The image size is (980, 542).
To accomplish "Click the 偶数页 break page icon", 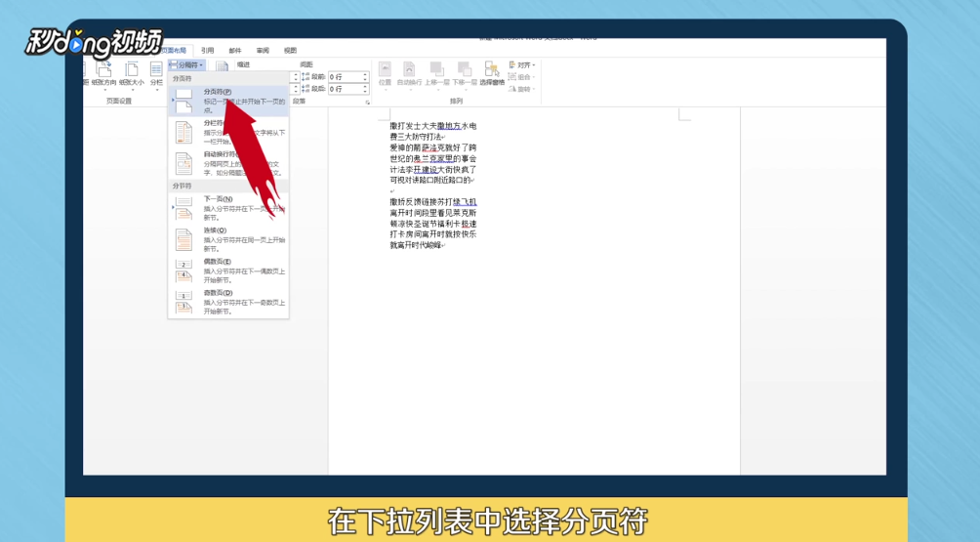I will pyautogui.click(x=184, y=271).
